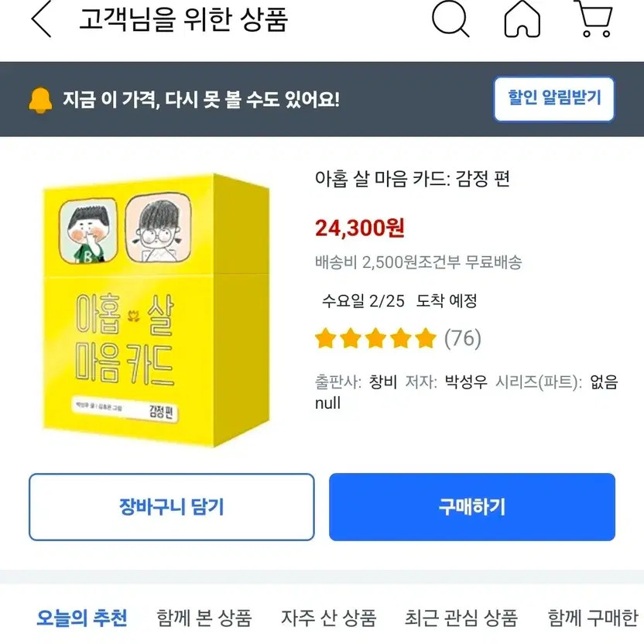Viewport: 644px width, 644px height.
Task: Tap the blue 구매하기 button
Action: click(472, 507)
